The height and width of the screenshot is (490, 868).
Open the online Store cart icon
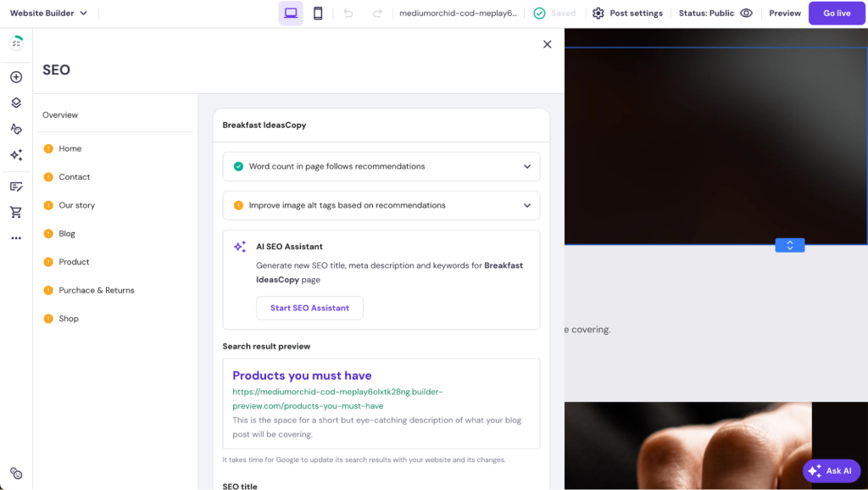pos(15,212)
